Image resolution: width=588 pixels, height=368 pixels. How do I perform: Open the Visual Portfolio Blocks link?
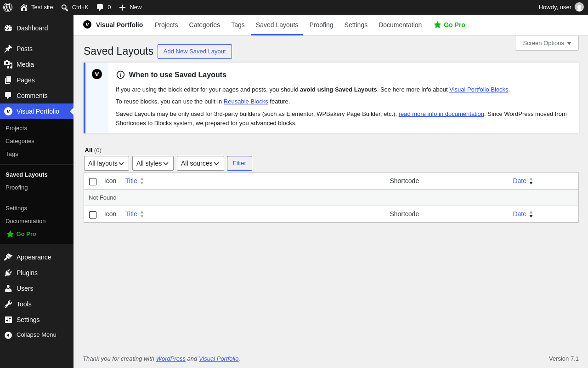(479, 90)
